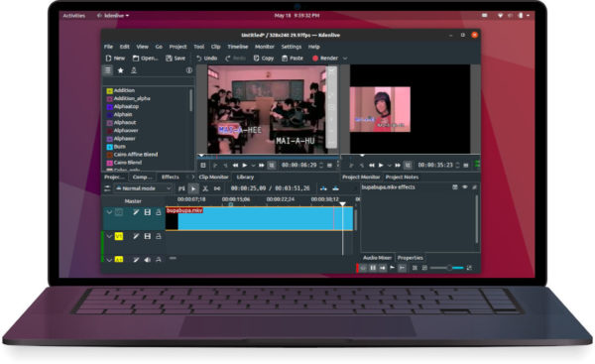Select the spacer tool in timeline toolbar
Image resolution: width=595 pixels, height=364 pixels.
pos(217,188)
